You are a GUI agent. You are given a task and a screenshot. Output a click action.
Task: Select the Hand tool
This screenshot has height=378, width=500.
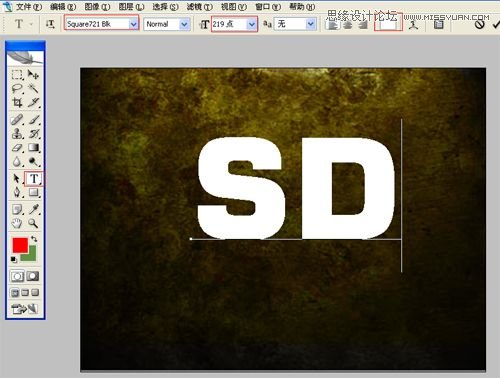[x=17, y=223]
